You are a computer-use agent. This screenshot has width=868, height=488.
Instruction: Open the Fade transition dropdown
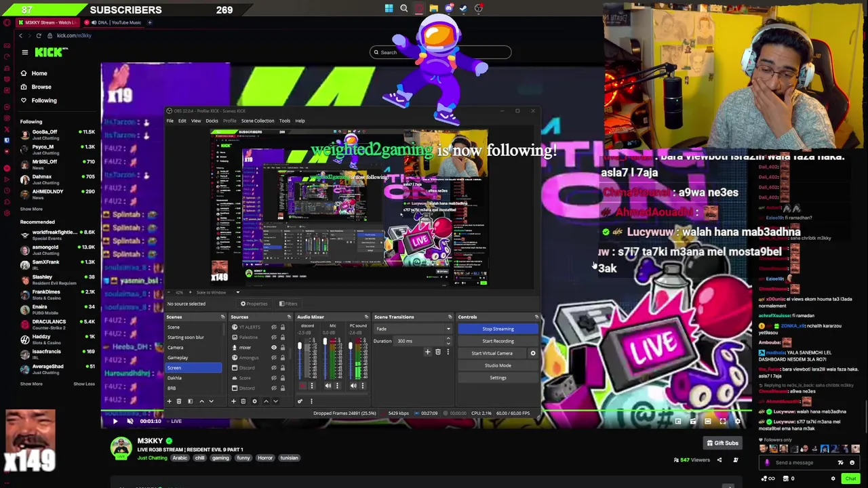tap(412, 329)
